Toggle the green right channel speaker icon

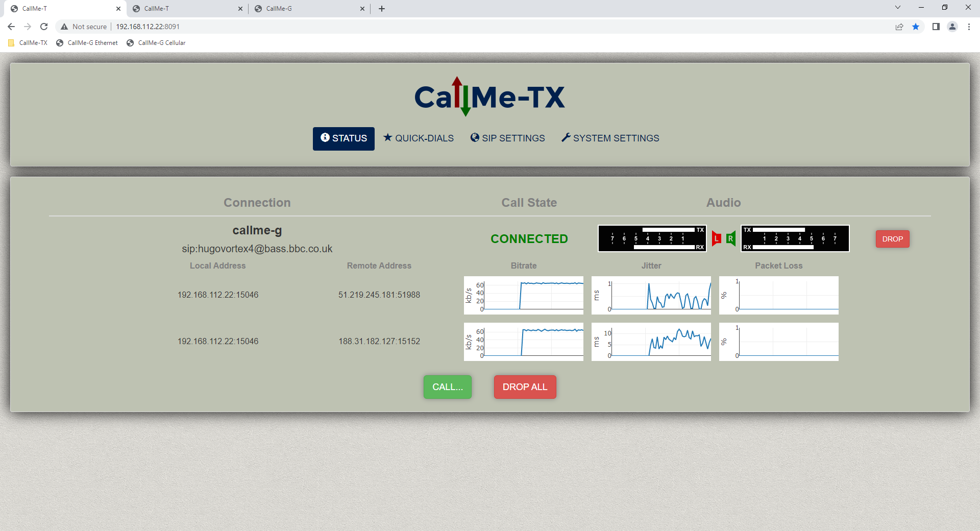tap(730, 238)
